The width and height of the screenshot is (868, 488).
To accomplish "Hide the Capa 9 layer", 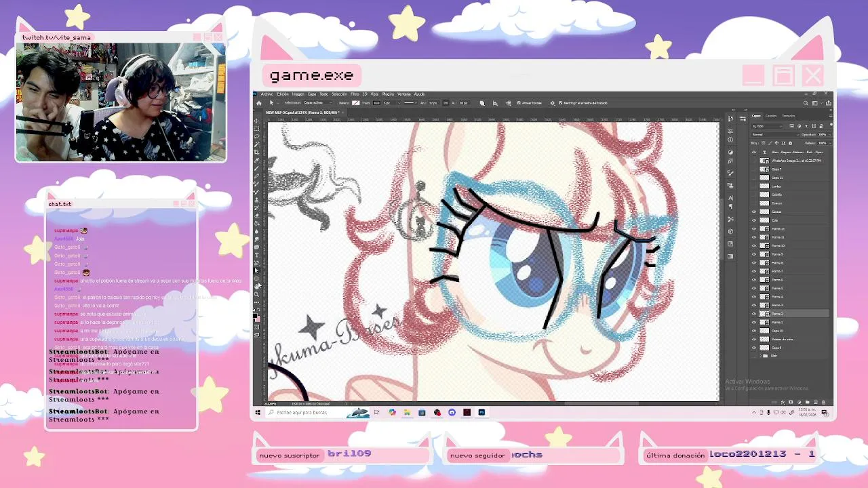I will pos(754,348).
